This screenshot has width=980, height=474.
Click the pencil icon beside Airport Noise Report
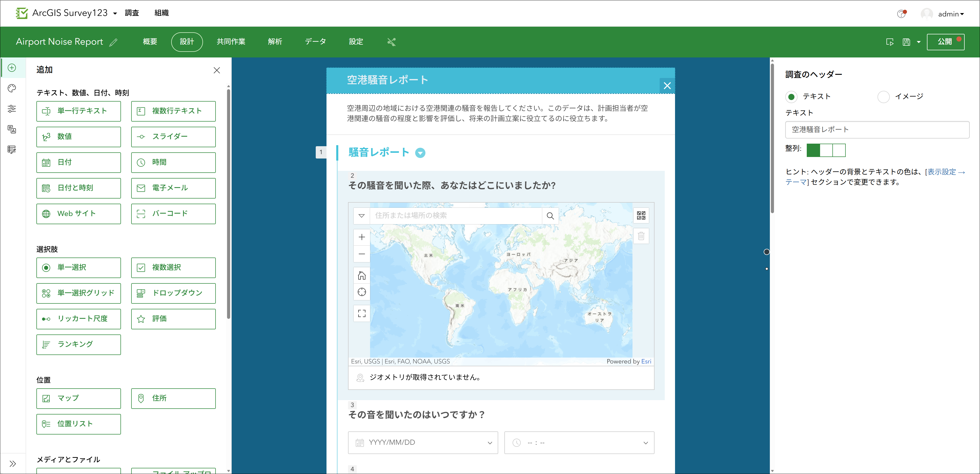coord(113,42)
